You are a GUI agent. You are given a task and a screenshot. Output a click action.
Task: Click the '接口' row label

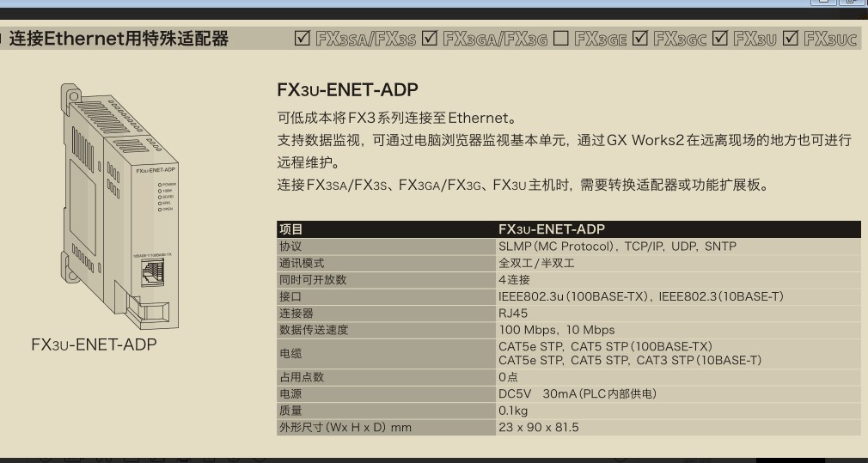point(387,296)
